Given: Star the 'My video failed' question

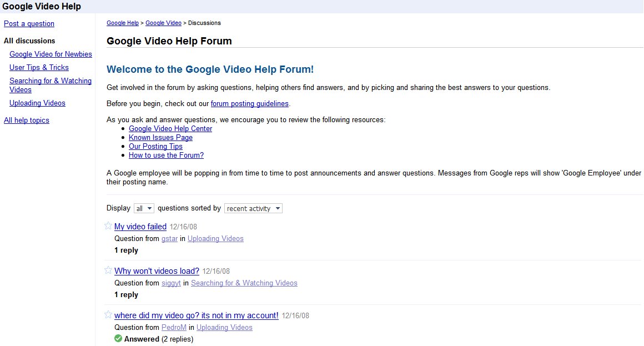Looking at the screenshot, I should coord(108,225).
